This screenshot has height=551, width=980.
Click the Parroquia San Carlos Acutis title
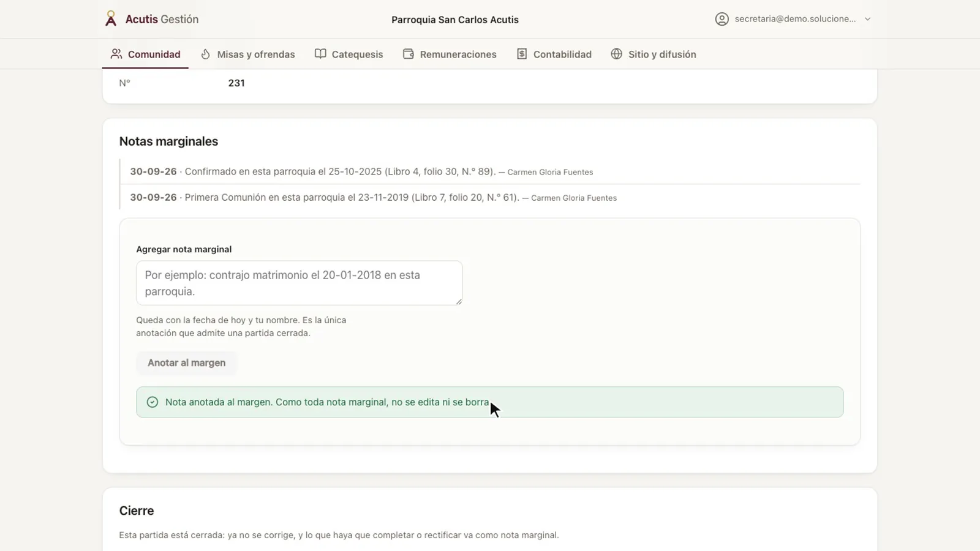pos(455,20)
